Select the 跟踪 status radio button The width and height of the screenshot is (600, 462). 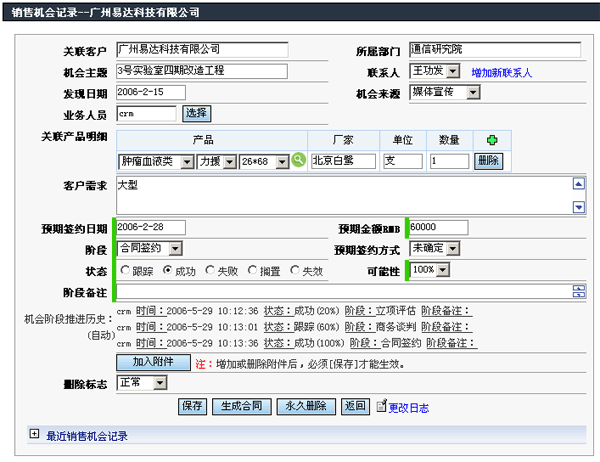click(125, 270)
